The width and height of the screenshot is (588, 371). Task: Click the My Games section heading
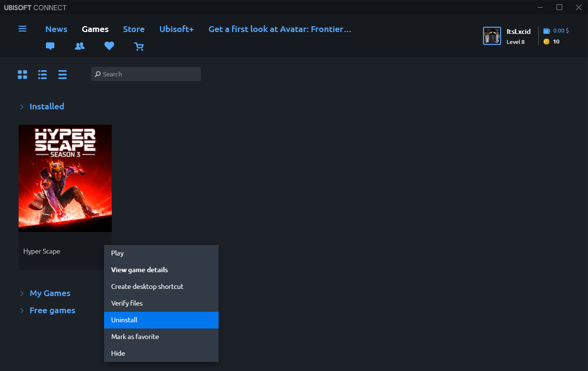(x=50, y=293)
